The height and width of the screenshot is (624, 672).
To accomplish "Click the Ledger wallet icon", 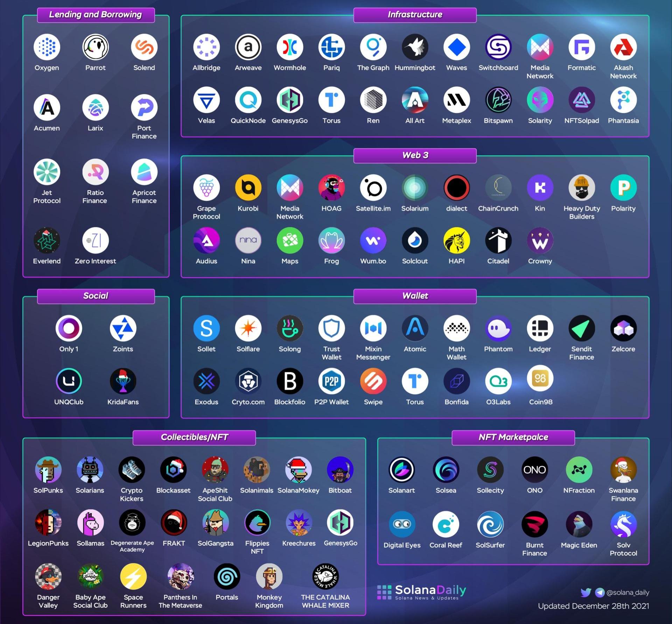I will tap(540, 328).
